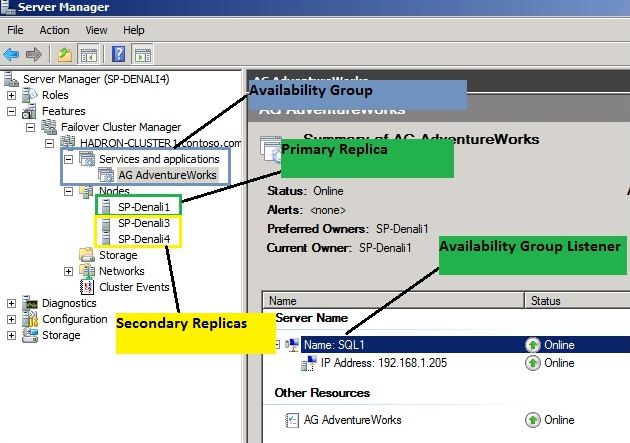Click the Services and applications icon
630x443 pixels.
point(87,159)
